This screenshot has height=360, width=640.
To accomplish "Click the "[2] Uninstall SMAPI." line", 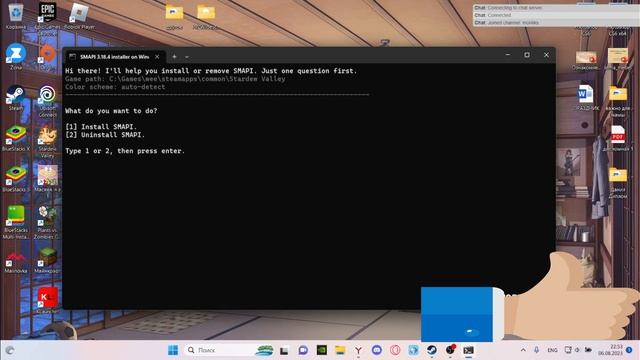I will [x=105, y=135].
